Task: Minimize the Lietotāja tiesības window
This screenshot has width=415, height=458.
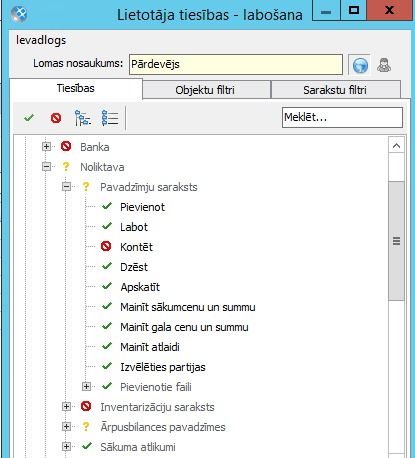Action: (x=326, y=11)
